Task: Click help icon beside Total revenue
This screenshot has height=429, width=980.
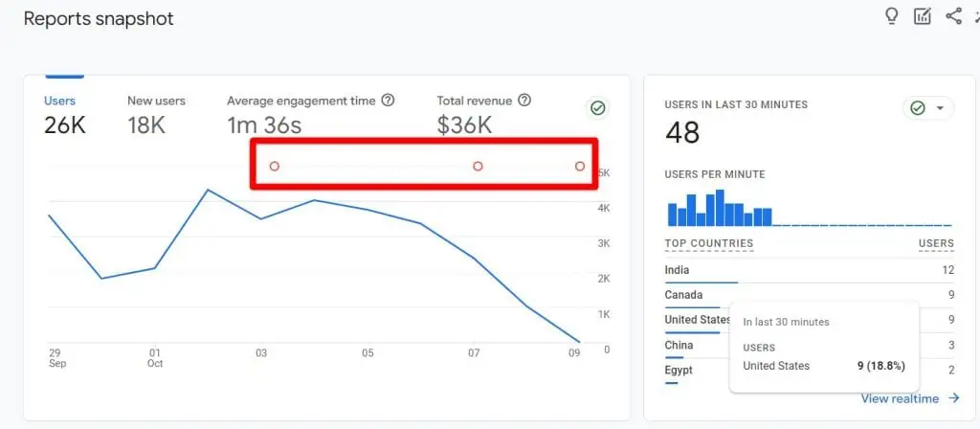Action: pyautogui.click(x=523, y=101)
